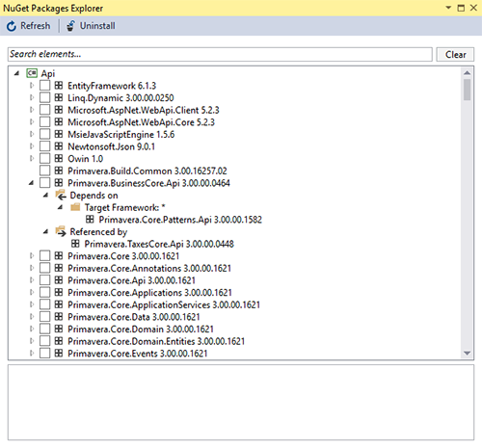
Task: Select the Primavera.Core.Api 3.00.00.1621 row
Action: coord(131,280)
